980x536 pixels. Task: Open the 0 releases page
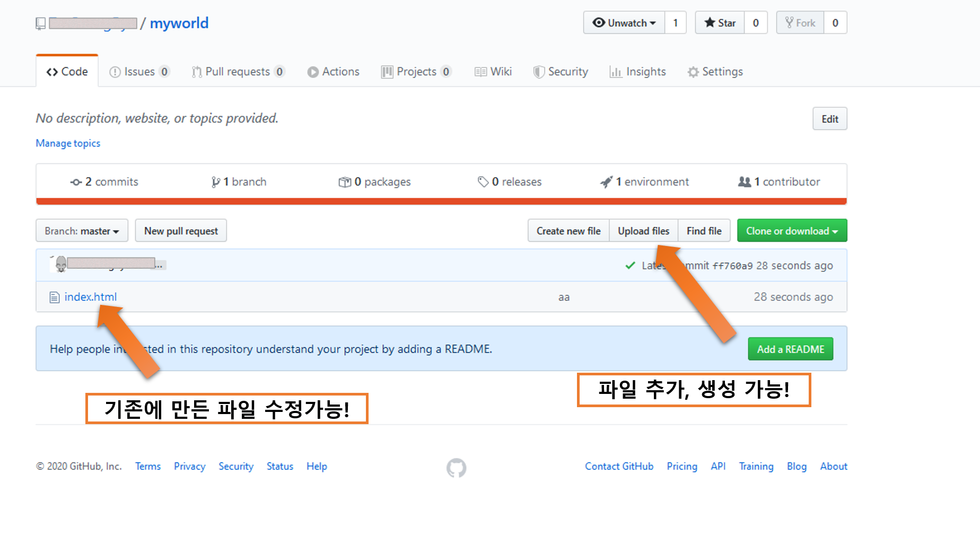click(x=510, y=182)
